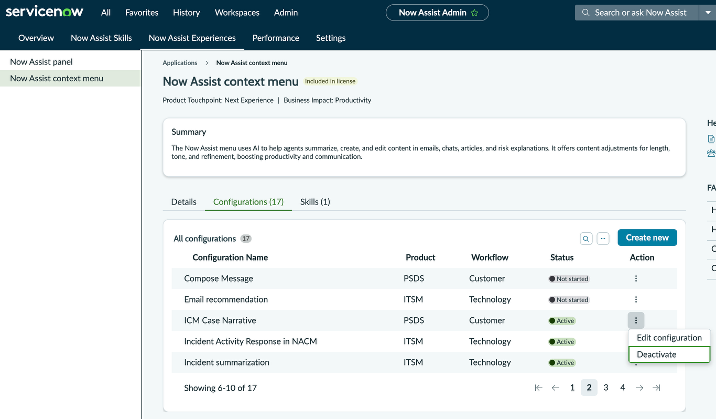Go to page 3 of configurations
This screenshot has height=420, width=716.
click(x=605, y=388)
